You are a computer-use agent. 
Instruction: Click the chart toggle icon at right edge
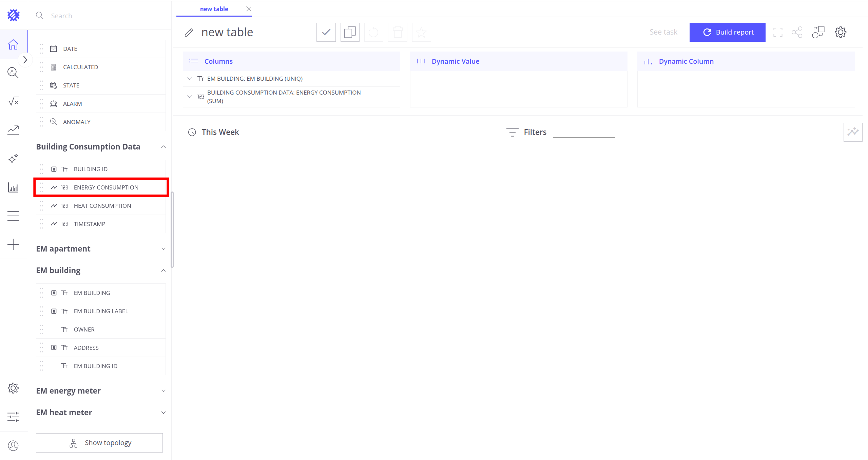point(852,132)
